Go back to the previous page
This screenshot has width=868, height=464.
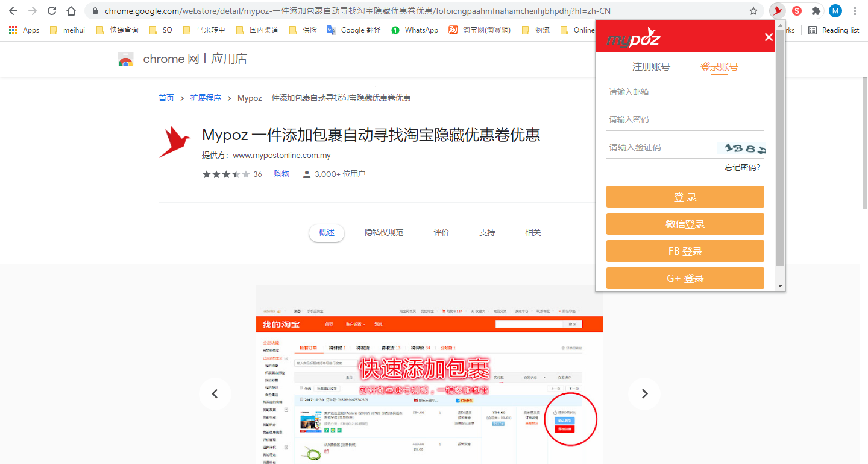click(13, 11)
